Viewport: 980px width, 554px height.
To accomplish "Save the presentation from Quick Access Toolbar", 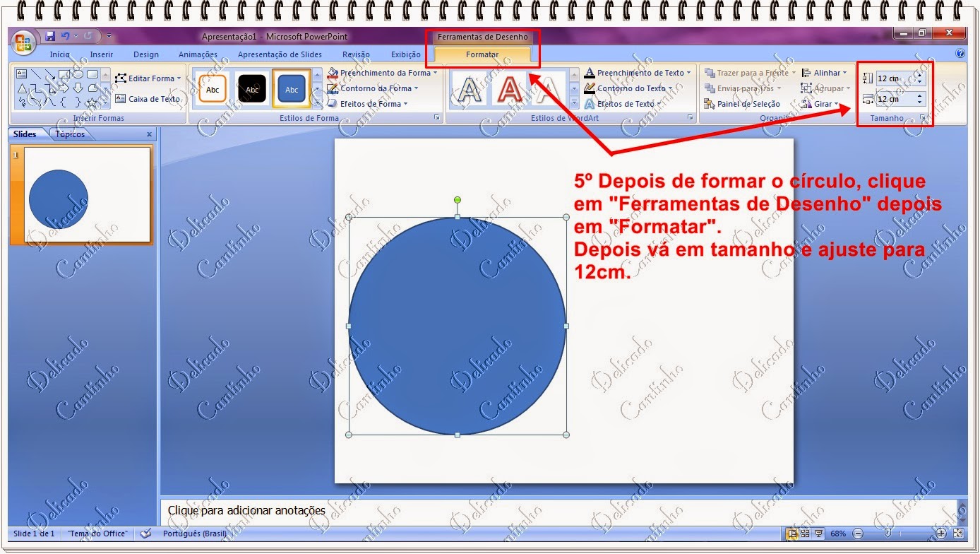I will pyautogui.click(x=50, y=36).
